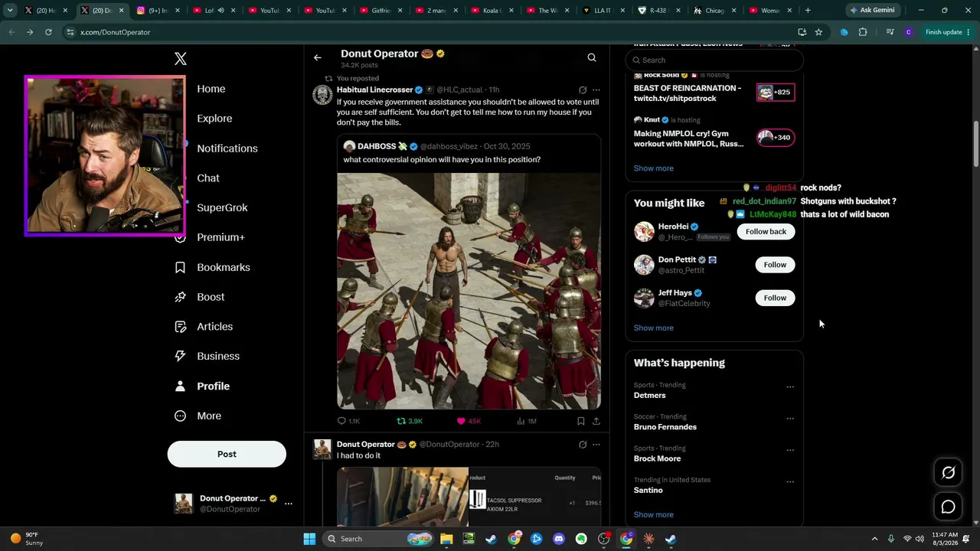980x551 pixels.
Task: Open the floating chat messages button
Action: [948, 507]
